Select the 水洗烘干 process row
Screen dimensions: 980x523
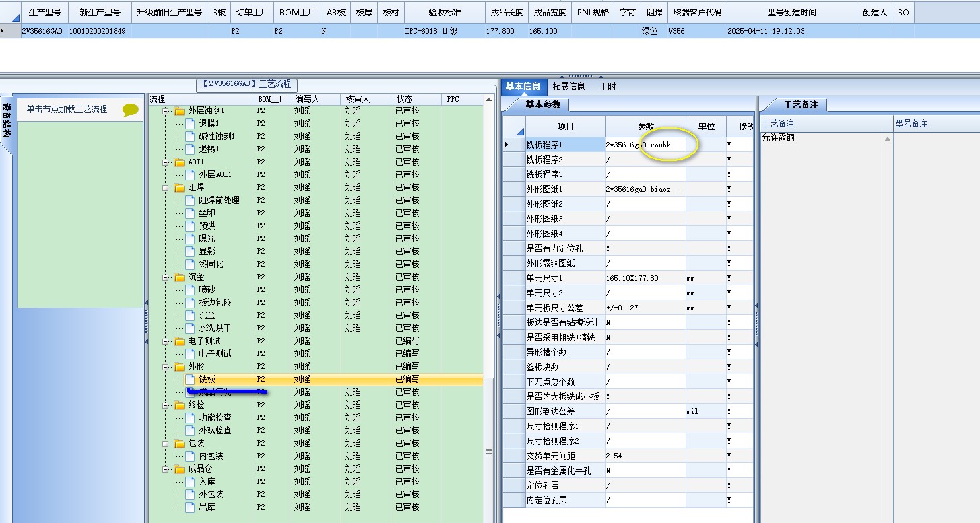pos(315,328)
